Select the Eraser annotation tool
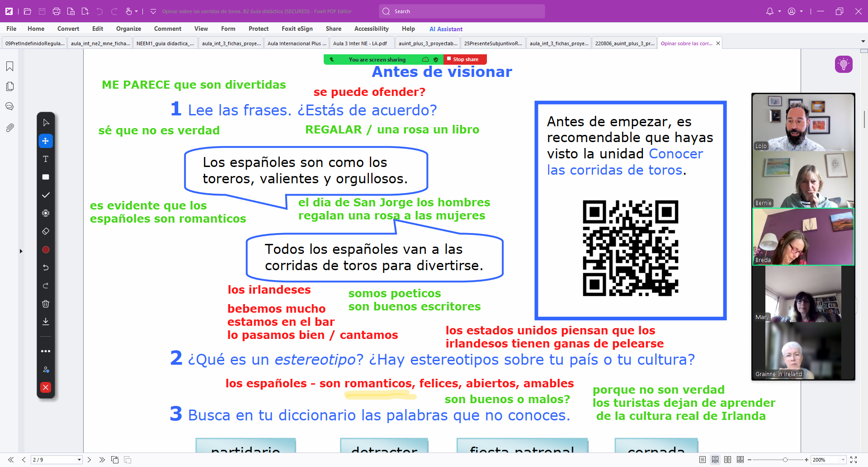868x467 pixels. 46,231
